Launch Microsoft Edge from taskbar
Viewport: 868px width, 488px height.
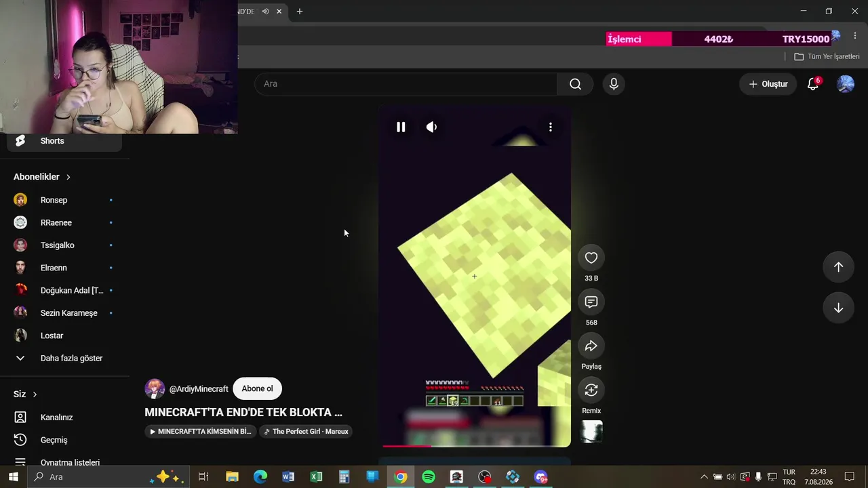260,477
